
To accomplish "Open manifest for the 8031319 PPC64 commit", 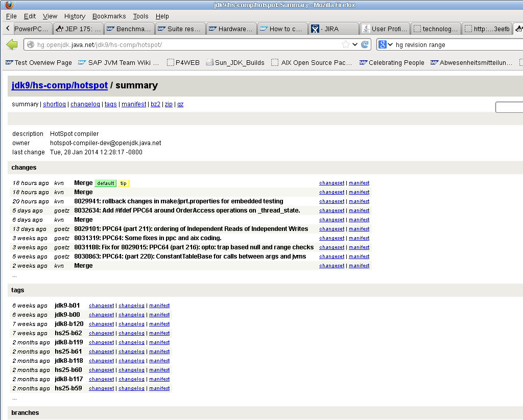I will coord(359,238).
